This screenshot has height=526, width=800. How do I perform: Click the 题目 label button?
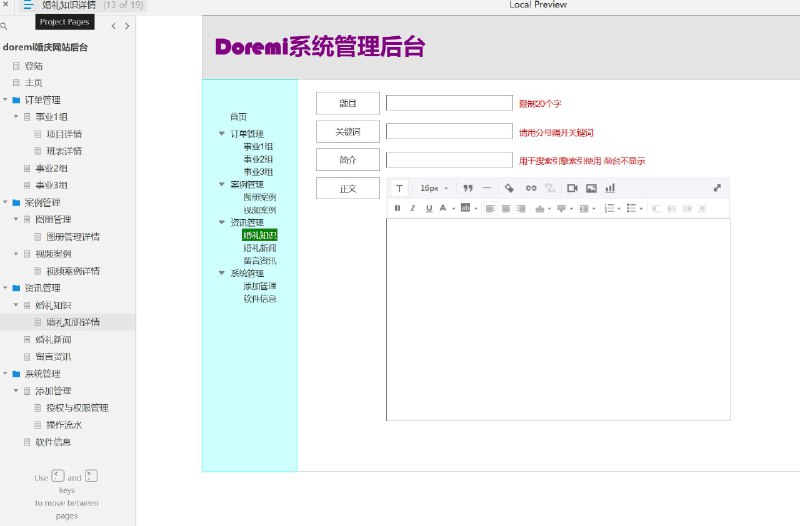coord(348,104)
